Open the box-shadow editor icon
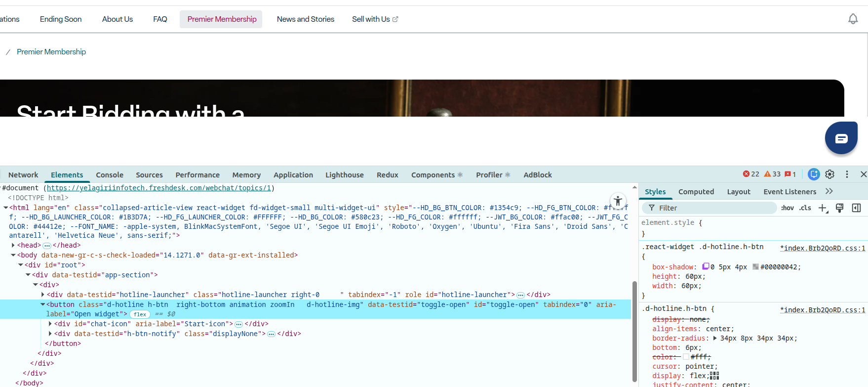Image resolution: width=868 pixels, height=387 pixels. pyautogui.click(x=706, y=266)
